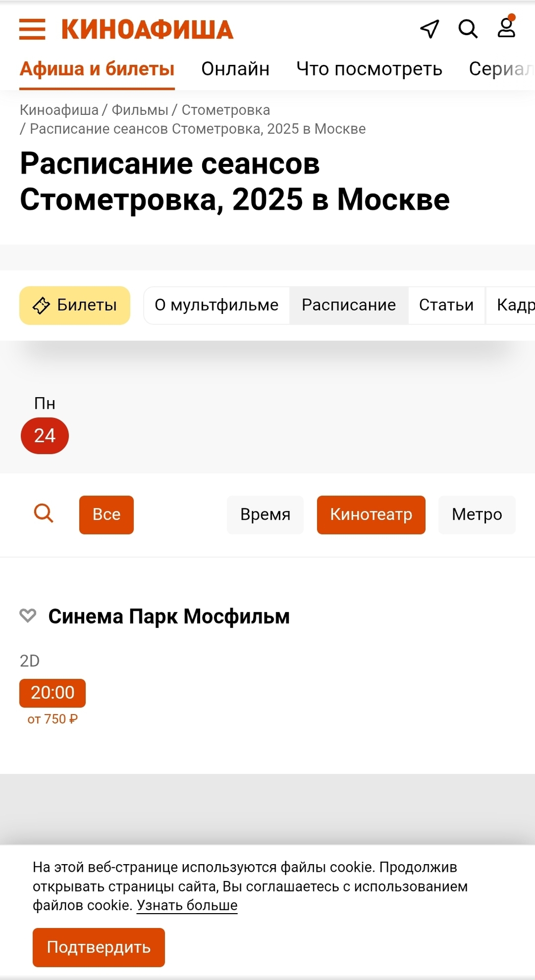Open the Билеты ticket button
This screenshot has width=535, height=980.
click(x=75, y=305)
